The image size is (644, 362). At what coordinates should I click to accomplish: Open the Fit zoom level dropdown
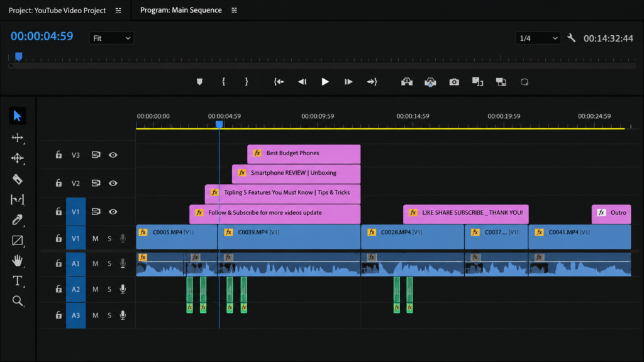[x=111, y=38]
